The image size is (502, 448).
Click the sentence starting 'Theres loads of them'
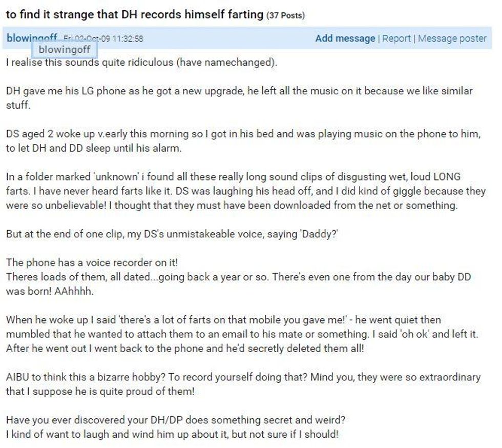[x=239, y=283]
